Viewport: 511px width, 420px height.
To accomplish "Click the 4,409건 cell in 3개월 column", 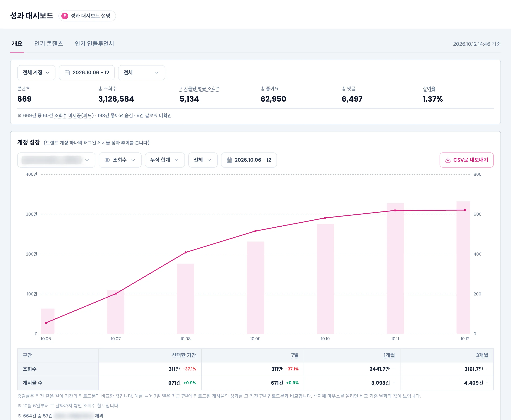I will [473, 383].
